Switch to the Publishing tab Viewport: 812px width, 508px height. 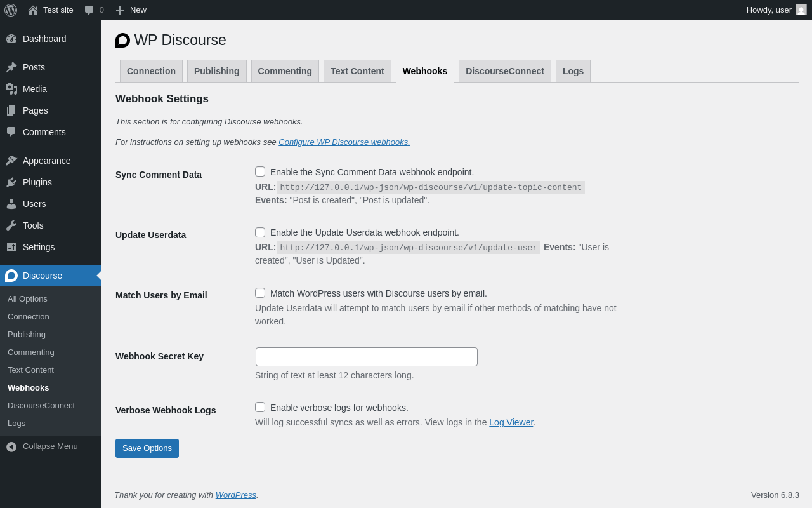[216, 71]
